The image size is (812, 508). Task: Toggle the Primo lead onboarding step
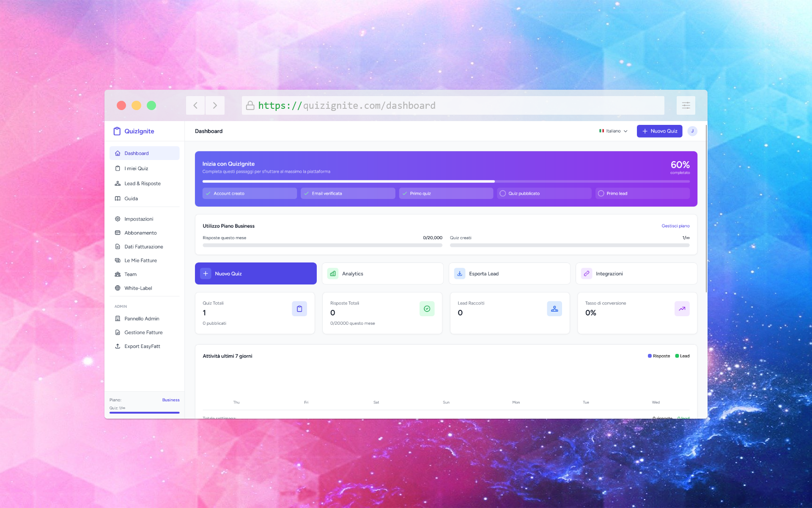point(642,193)
